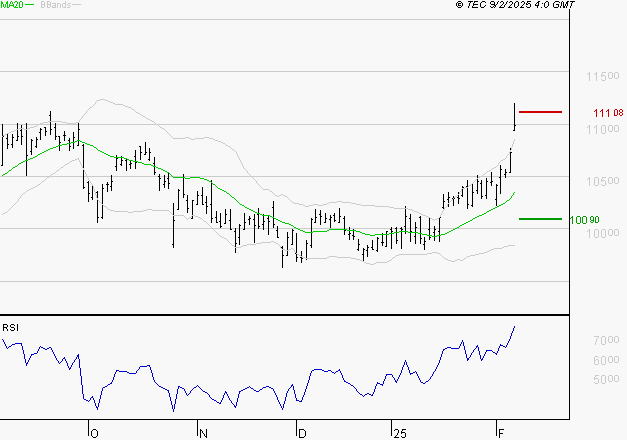The height and width of the screenshot is (440, 627).
Task: Click the 115.00 price axis label
Action: pyautogui.click(x=603, y=76)
